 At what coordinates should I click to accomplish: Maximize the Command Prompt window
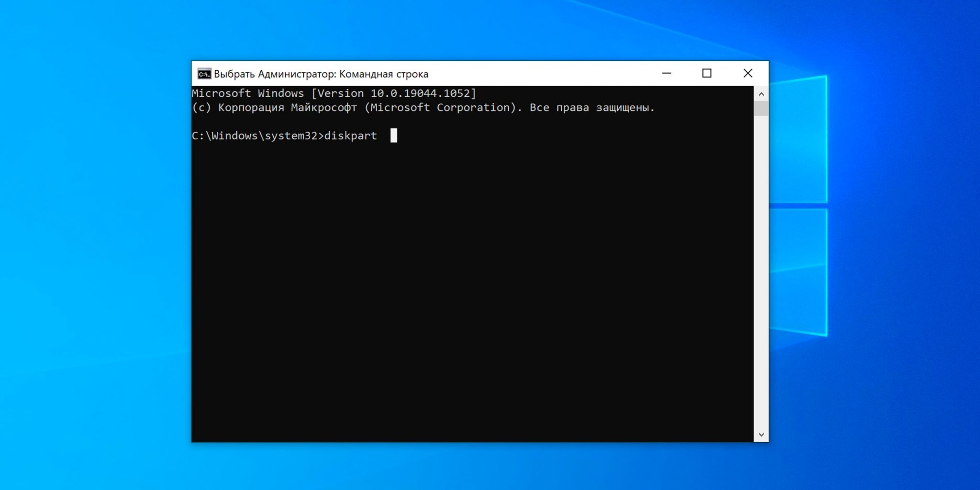[707, 73]
